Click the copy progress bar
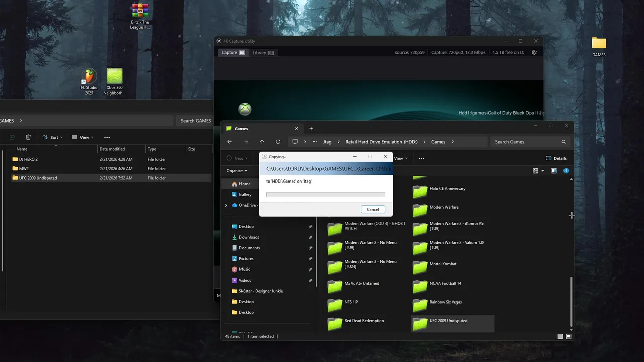Screen dimensions: 644x362 [x=326, y=195]
